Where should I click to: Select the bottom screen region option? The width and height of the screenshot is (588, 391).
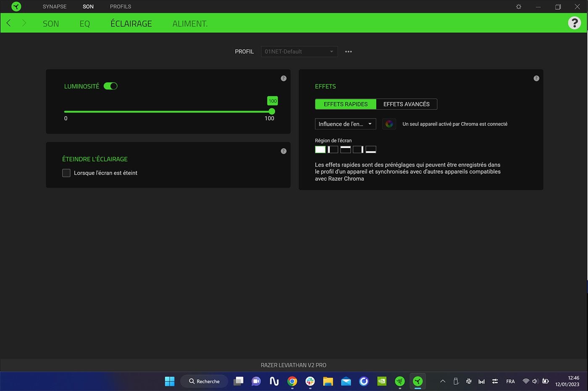[370, 149]
